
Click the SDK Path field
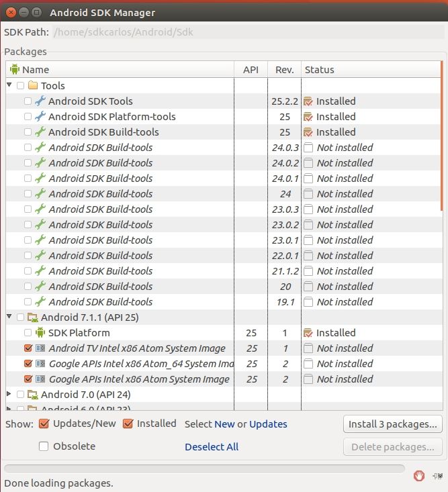(248, 32)
